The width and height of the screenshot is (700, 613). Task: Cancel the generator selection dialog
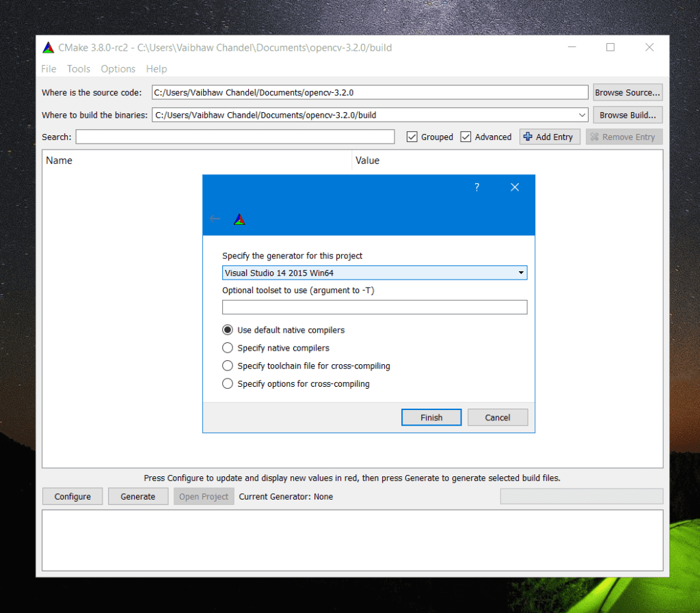[x=498, y=417]
